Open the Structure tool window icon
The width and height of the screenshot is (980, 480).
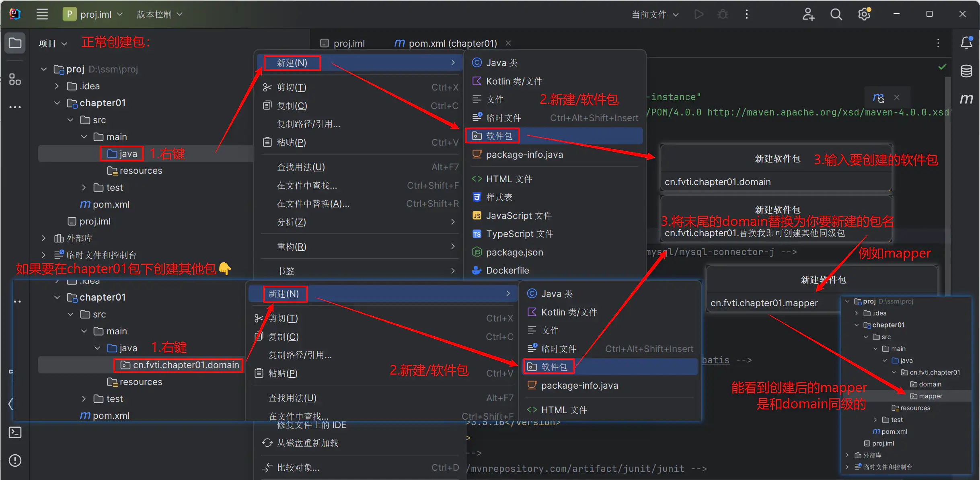(15, 79)
